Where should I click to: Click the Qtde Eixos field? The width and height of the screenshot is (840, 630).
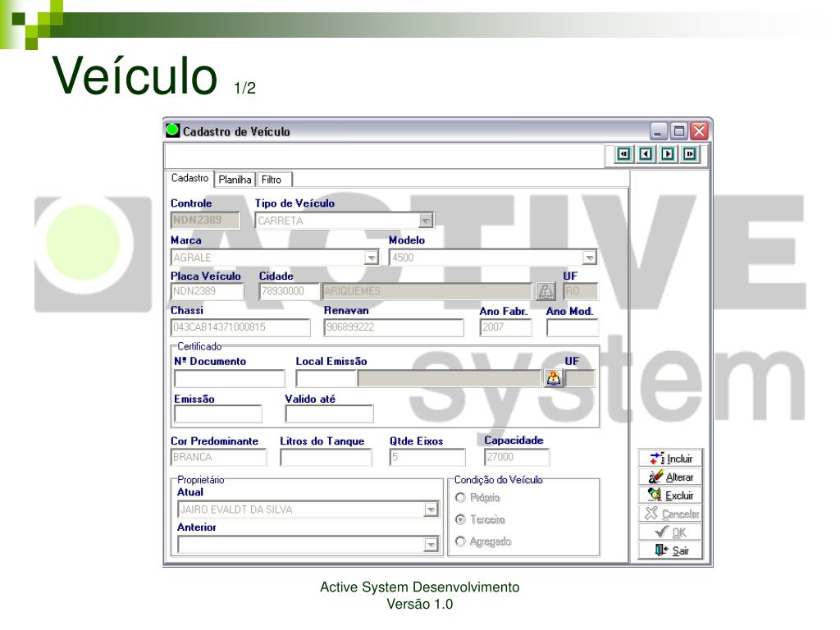pyautogui.click(x=427, y=457)
